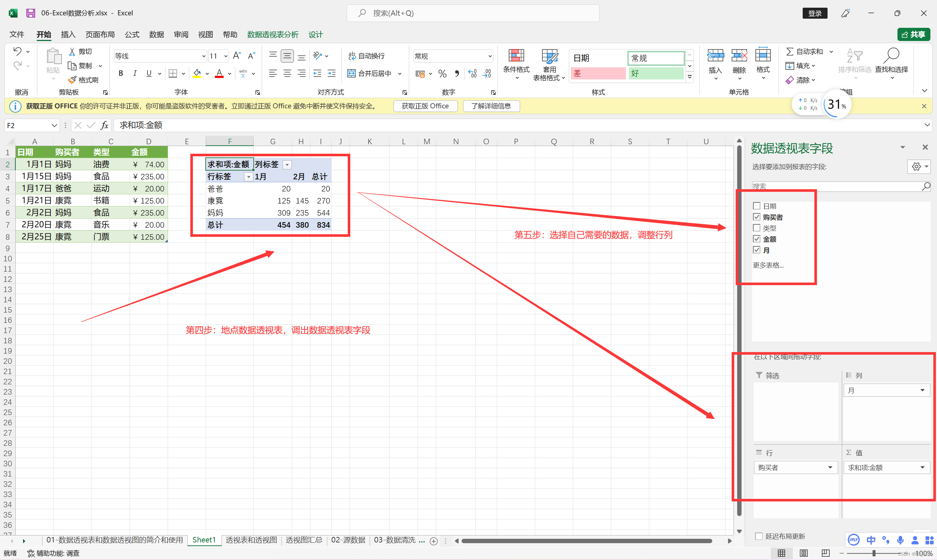Image resolution: width=937 pixels, height=560 pixels.
Task: Enable 延迟布局更新 checkbox
Action: (x=758, y=536)
